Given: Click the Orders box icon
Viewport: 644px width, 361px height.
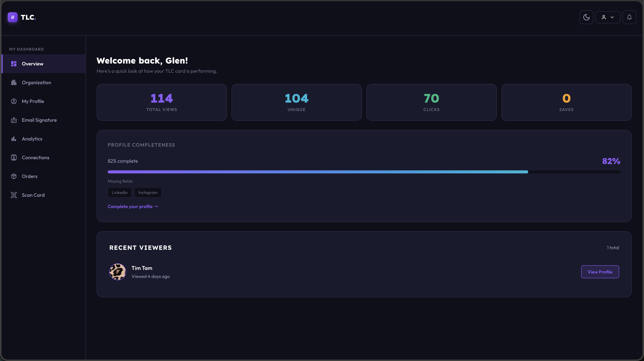Looking at the screenshot, I should [x=14, y=176].
